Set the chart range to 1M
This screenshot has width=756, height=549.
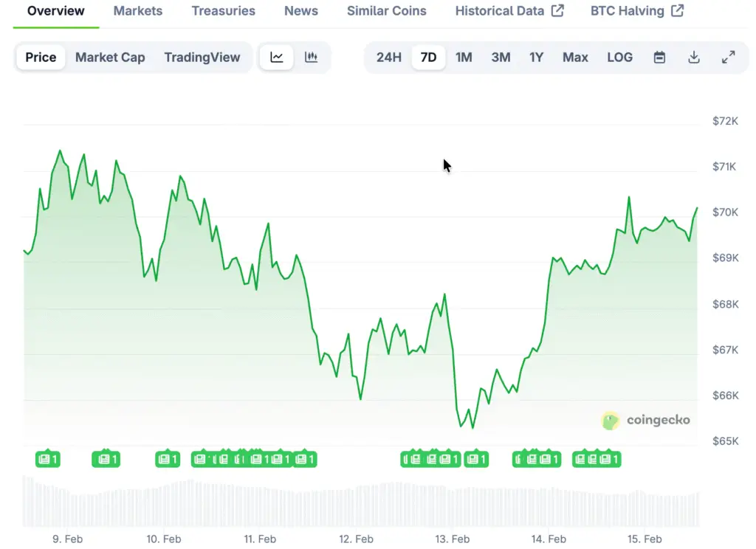coord(464,58)
